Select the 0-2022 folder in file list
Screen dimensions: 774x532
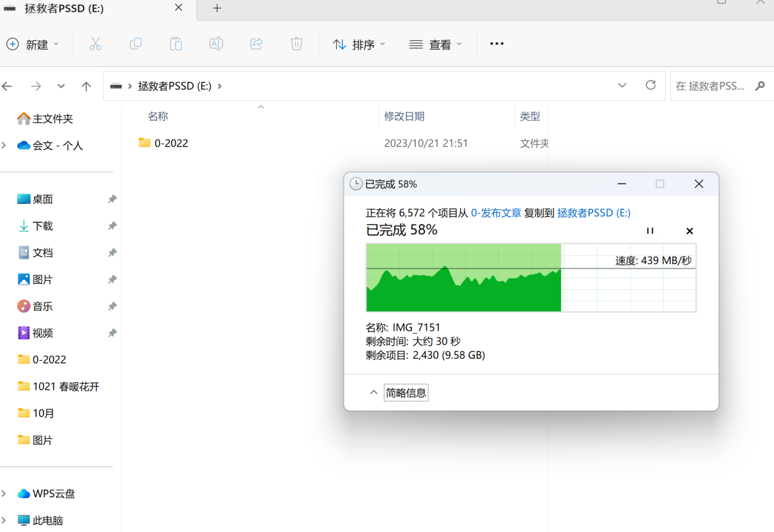tap(163, 143)
